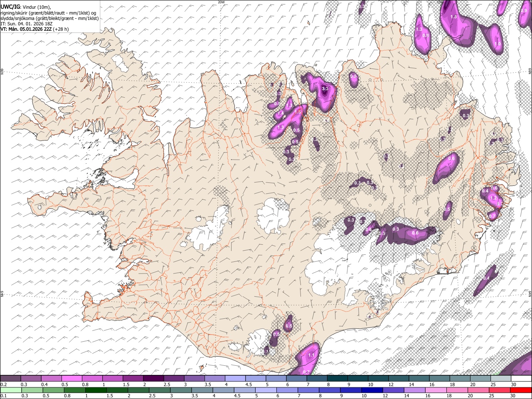Click the 0.7 value label on the east coast
The width and height of the screenshot is (532, 399).
[x=492, y=217]
